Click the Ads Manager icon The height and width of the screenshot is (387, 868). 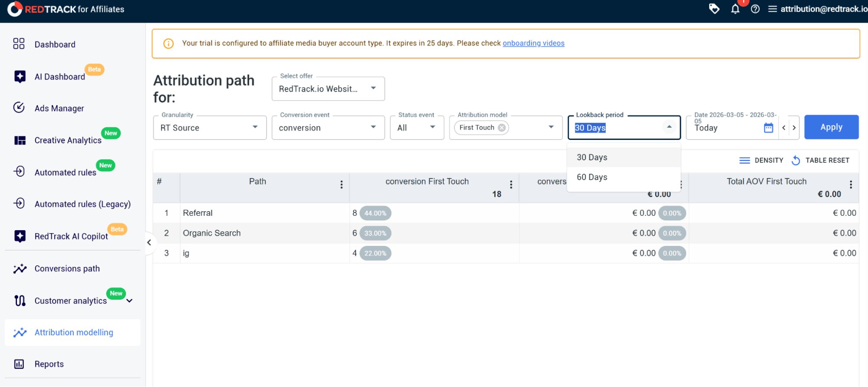click(x=19, y=108)
